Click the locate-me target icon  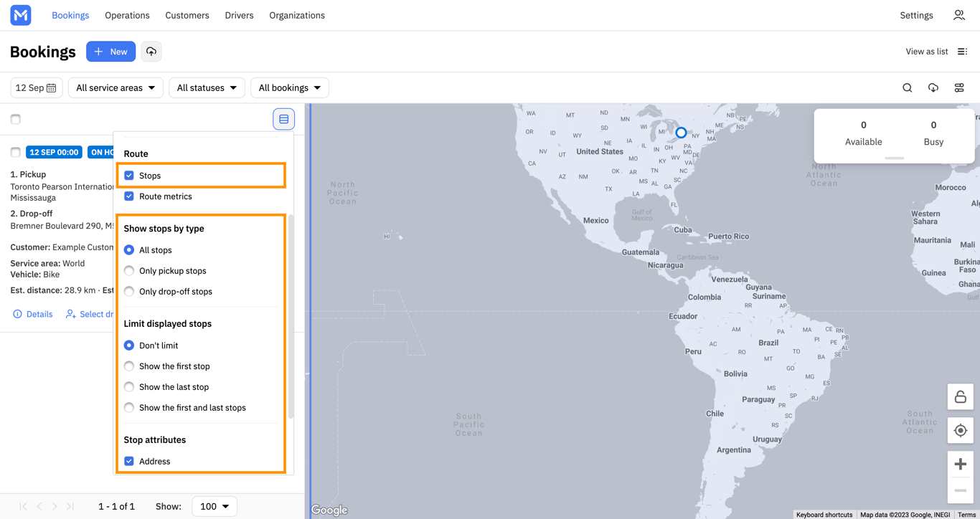[961, 431]
